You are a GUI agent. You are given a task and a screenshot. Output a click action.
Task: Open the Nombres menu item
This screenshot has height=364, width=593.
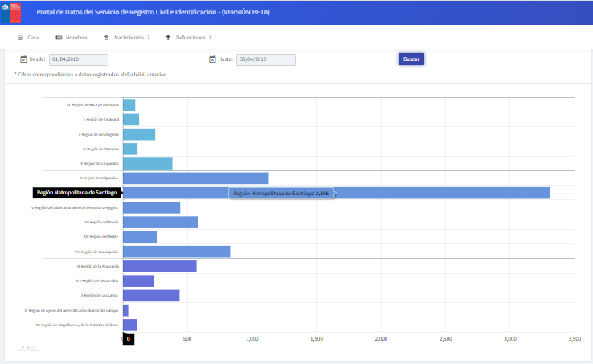pos(76,38)
